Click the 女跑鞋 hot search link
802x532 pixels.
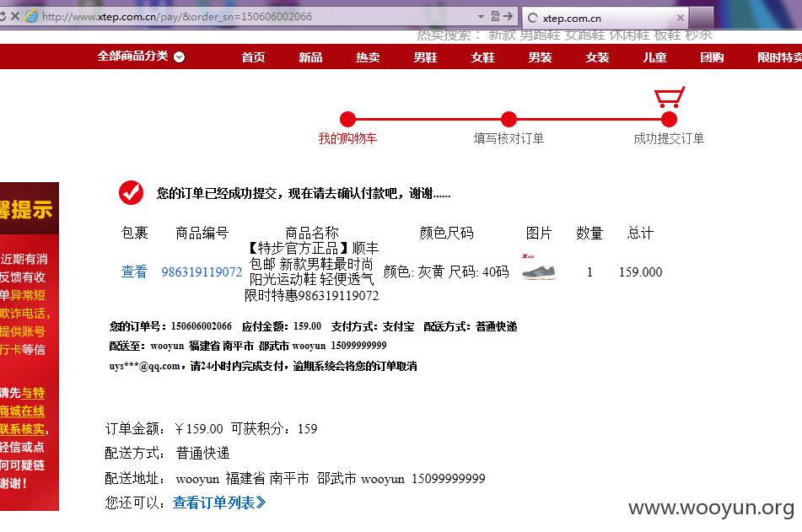point(584,35)
